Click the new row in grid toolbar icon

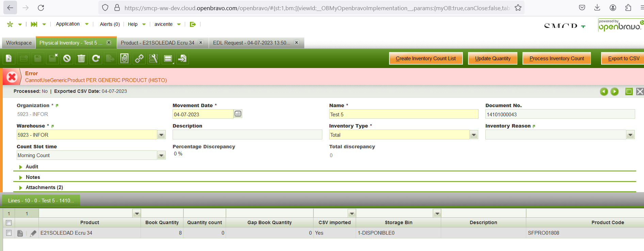pos(23,58)
